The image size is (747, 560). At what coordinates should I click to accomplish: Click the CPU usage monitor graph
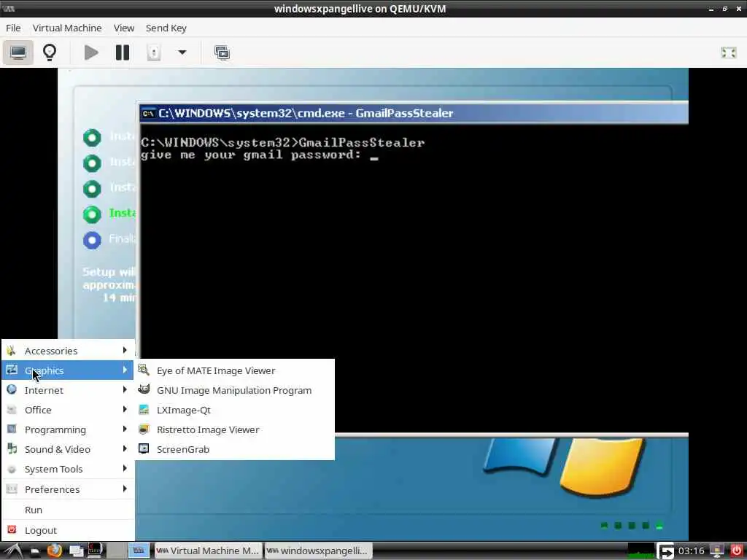click(641, 551)
